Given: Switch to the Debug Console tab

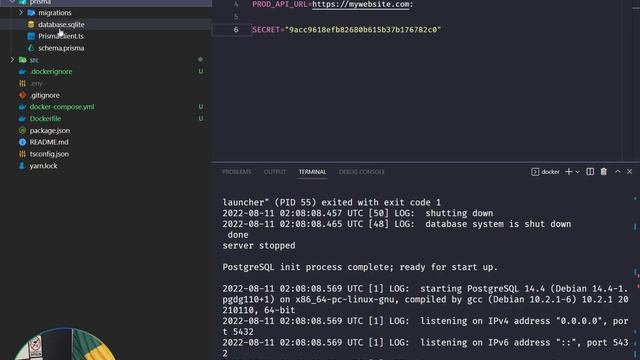Looking at the screenshot, I should point(362,172).
